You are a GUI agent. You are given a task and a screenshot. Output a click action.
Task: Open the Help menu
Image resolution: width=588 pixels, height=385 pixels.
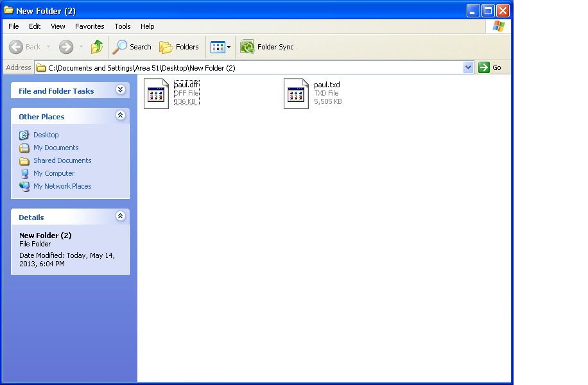148,26
